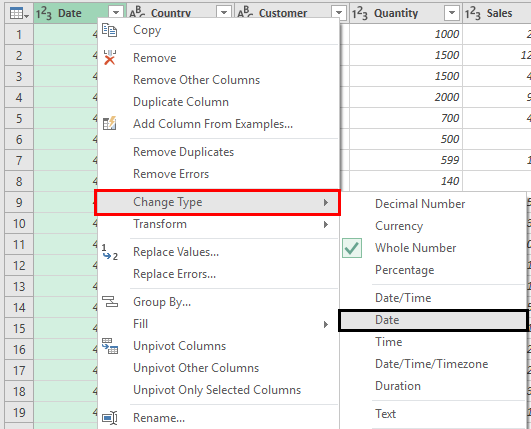Set type to Date/Time/Timezone
The width and height of the screenshot is (531, 429).
pyautogui.click(x=431, y=364)
